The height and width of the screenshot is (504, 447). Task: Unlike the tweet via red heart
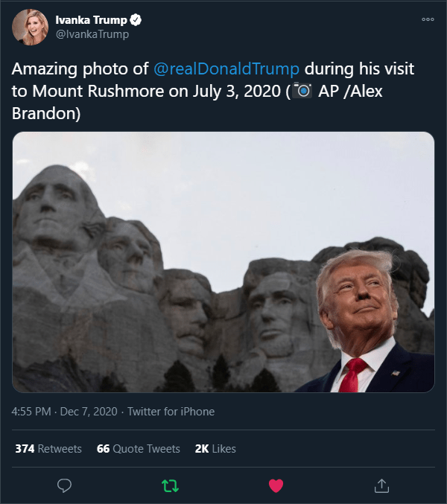point(276,485)
